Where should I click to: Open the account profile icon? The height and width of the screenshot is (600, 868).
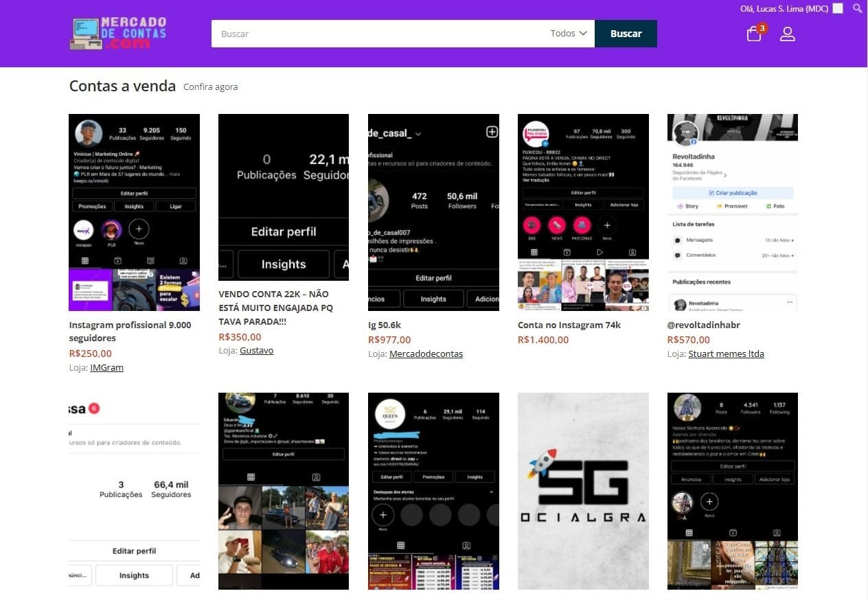[787, 34]
